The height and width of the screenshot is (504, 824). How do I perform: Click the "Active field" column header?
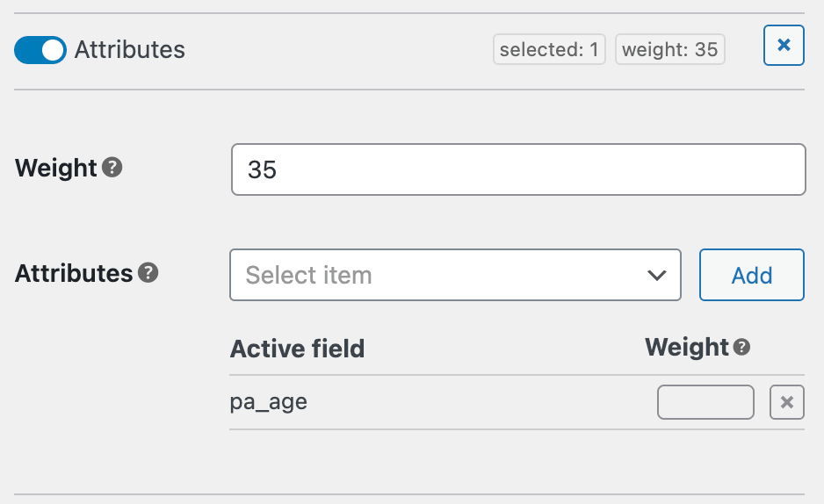[297, 349]
